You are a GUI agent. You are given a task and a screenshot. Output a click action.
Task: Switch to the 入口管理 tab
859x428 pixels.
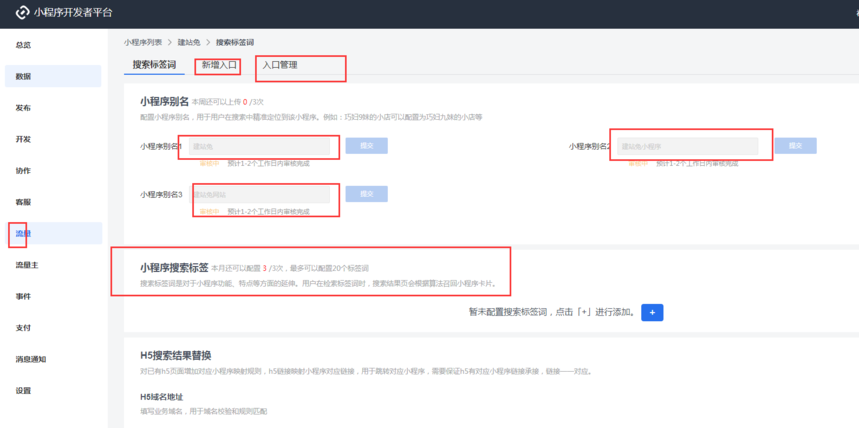(x=280, y=65)
